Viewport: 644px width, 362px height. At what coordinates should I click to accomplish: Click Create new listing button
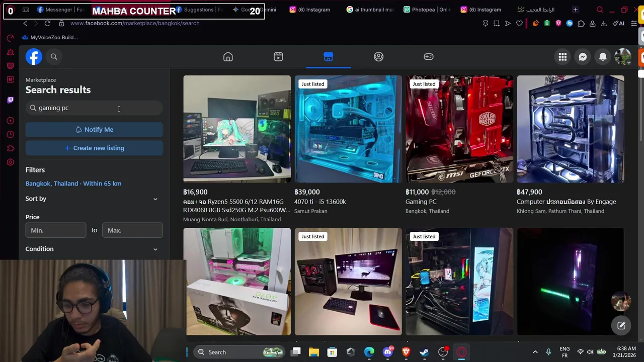point(94,148)
